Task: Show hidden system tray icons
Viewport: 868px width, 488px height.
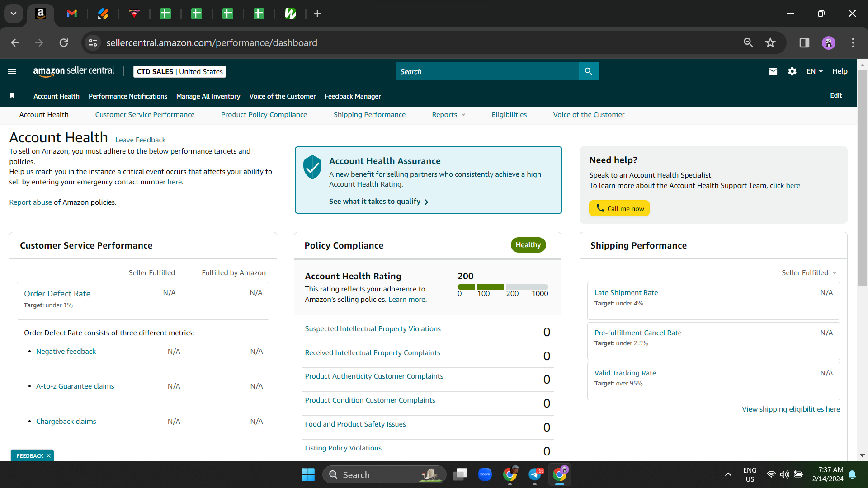Action: (x=728, y=474)
